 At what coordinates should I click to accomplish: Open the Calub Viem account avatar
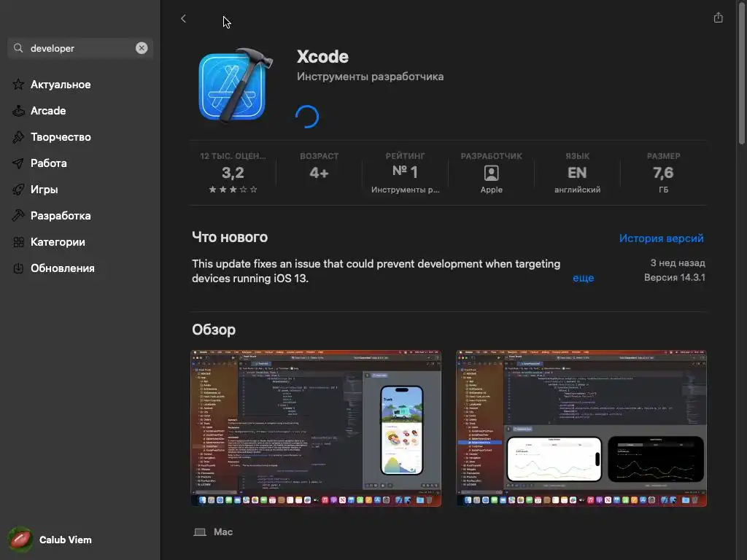[x=20, y=540]
